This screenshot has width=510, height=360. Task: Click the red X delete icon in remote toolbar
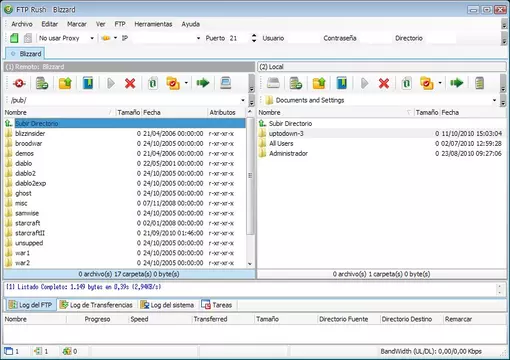[x=130, y=83]
